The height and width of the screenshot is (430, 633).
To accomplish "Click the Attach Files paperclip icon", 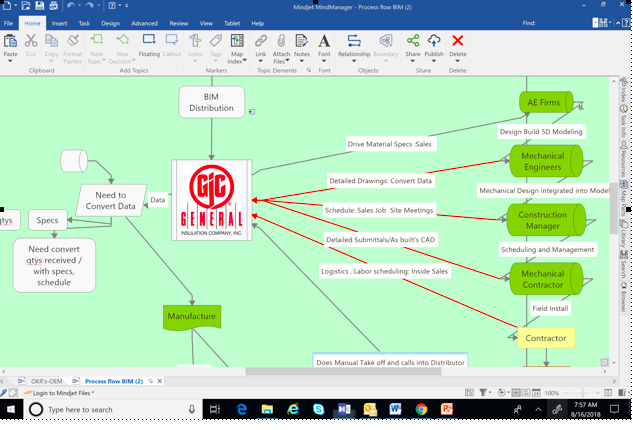I will [x=281, y=41].
